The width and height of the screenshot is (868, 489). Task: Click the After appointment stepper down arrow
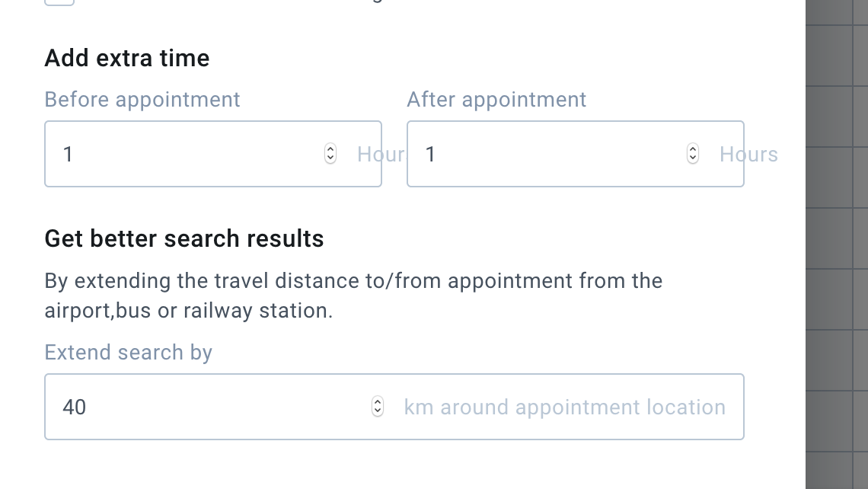(693, 158)
